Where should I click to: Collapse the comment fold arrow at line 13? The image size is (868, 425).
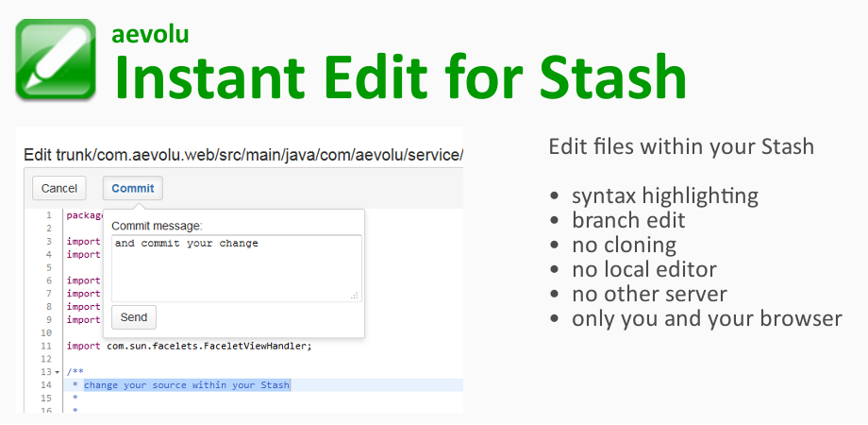[x=58, y=372]
